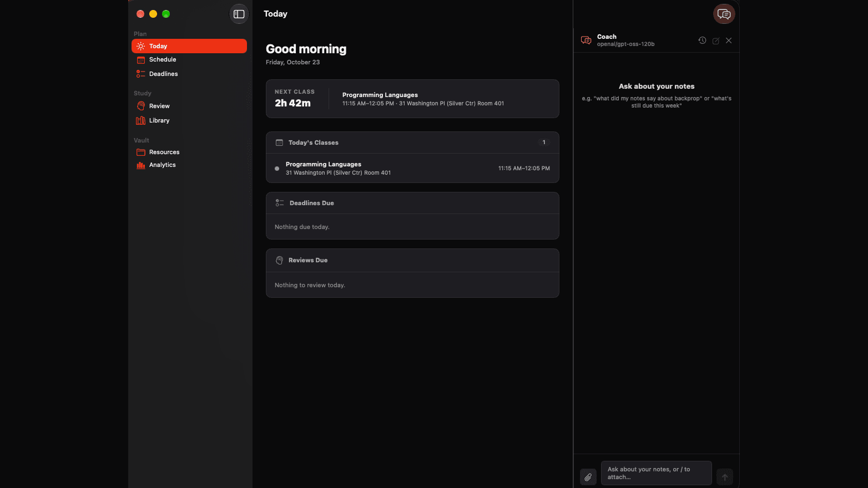Viewport: 868px width, 488px height.
Task: Click the Today's Classes count badge
Action: 544,143
